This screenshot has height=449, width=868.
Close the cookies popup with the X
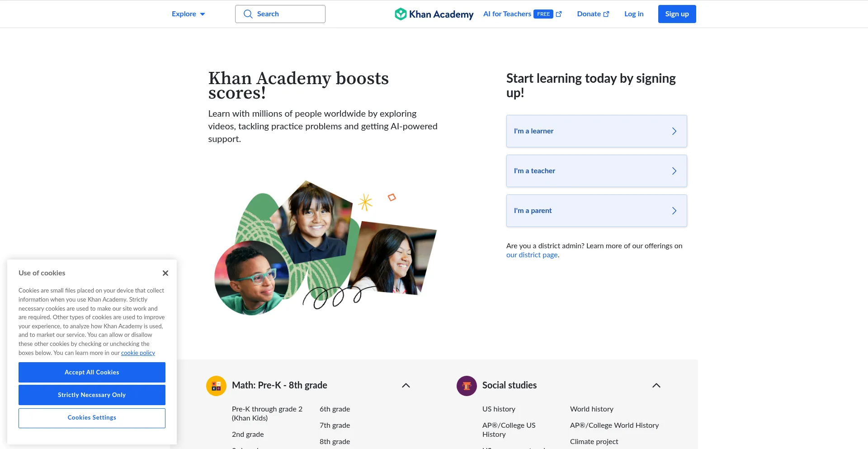click(165, 273)
